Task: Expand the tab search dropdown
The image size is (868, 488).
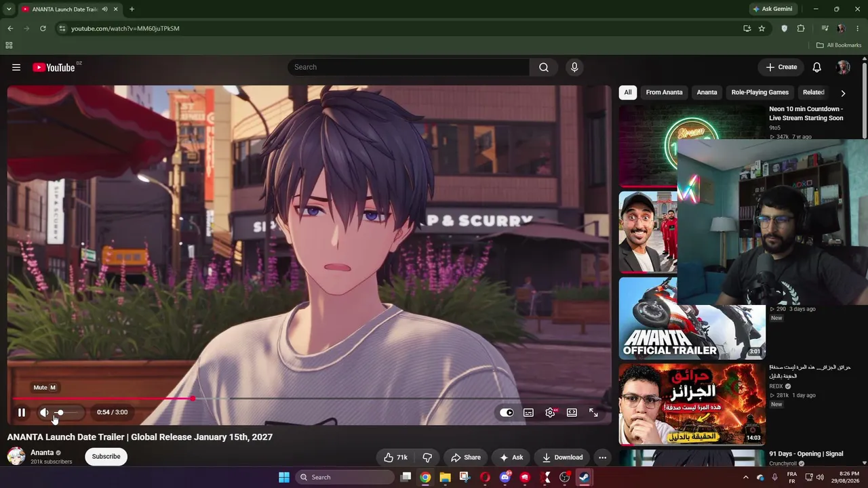Action: click(9, 9)
